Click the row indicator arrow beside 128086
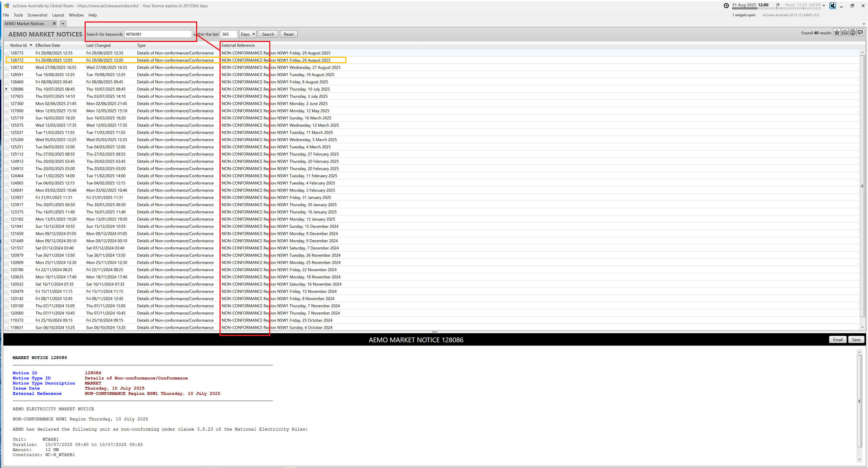 coord(6,89)
